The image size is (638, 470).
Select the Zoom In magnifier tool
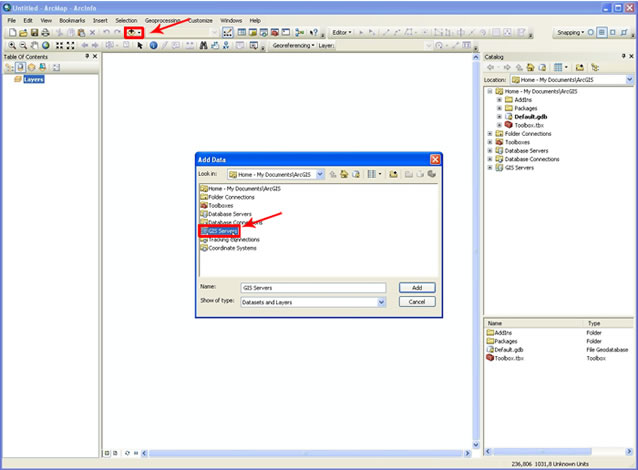pos(12,46)
